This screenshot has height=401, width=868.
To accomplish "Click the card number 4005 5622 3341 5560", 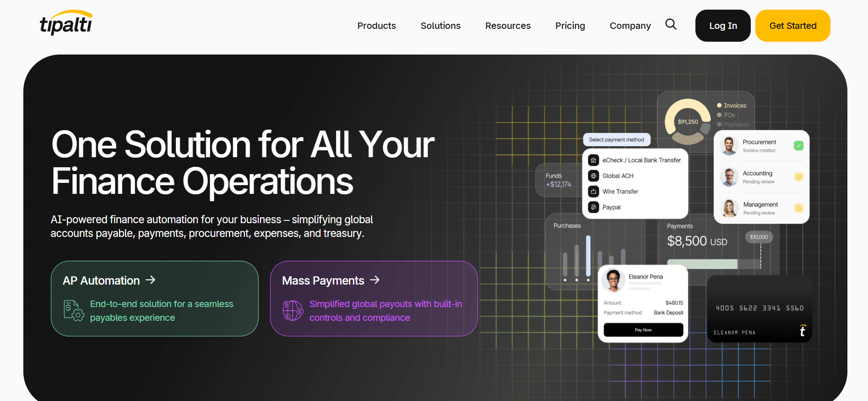I will click(759, 308).
